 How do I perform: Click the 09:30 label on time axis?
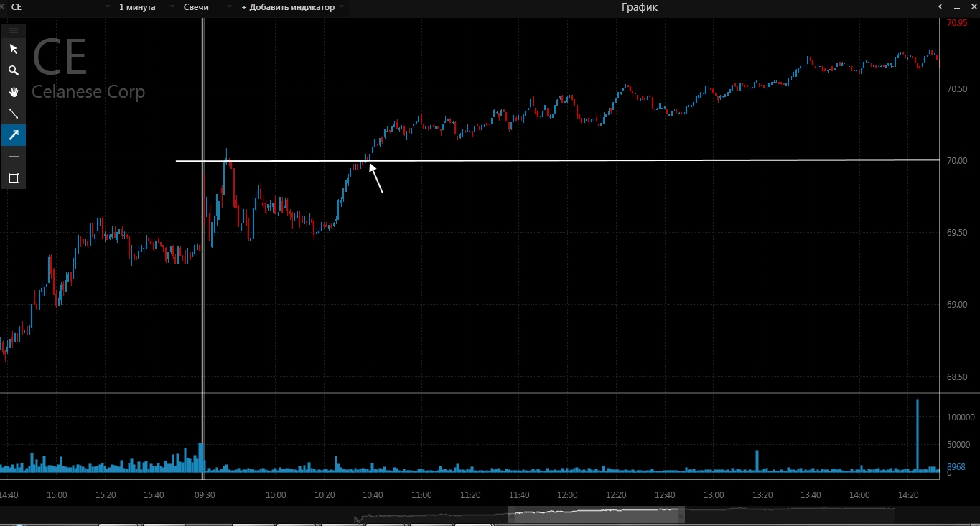tap(205, 495)
